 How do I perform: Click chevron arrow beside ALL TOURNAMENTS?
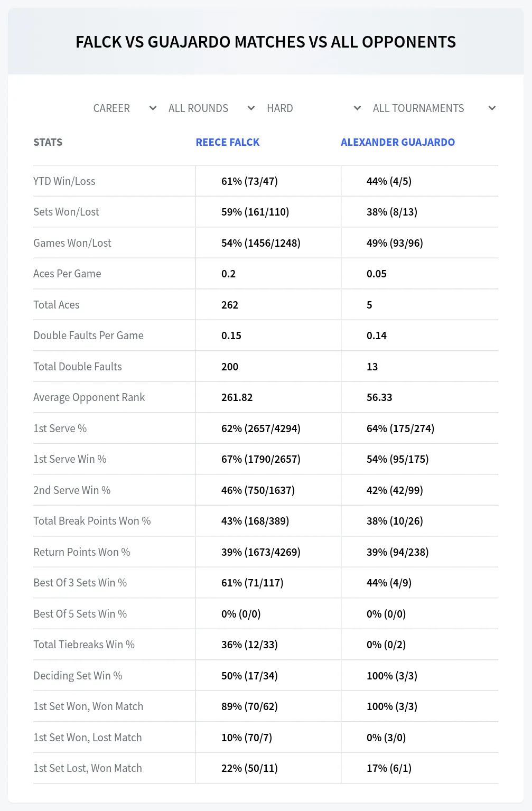(x=492, y=108)
